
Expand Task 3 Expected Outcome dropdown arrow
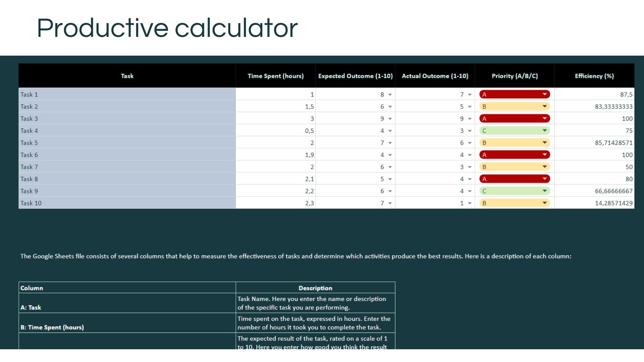[x=390, y=119]
